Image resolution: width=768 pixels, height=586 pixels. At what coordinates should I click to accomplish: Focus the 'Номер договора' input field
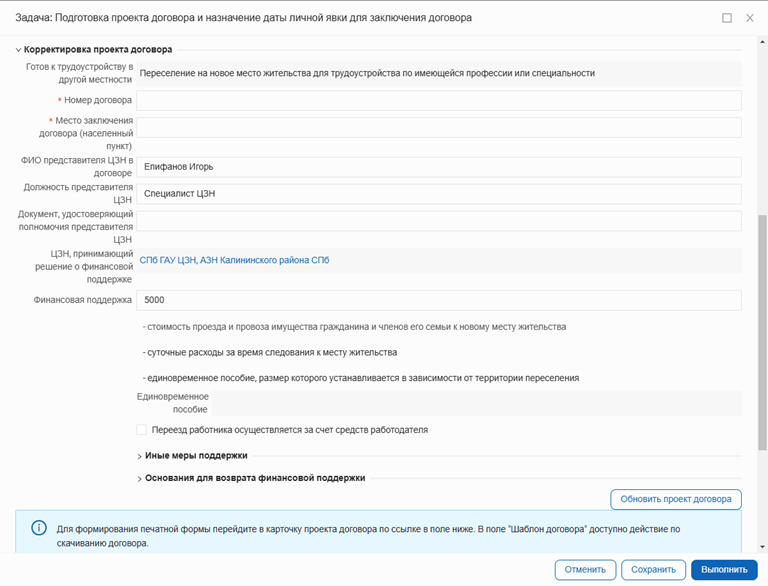tap(438, 100)
